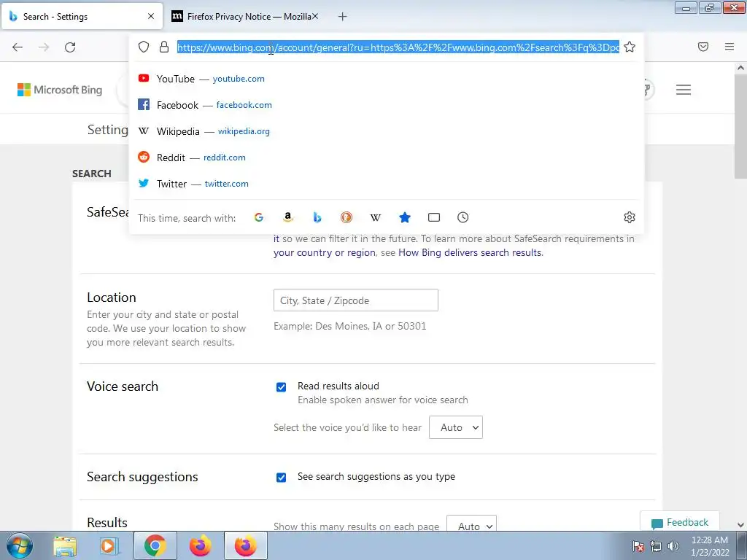The height and width of the screenshot is (560, 747).
Task: Search history using the clock icon
Action: tap(463, 217)
